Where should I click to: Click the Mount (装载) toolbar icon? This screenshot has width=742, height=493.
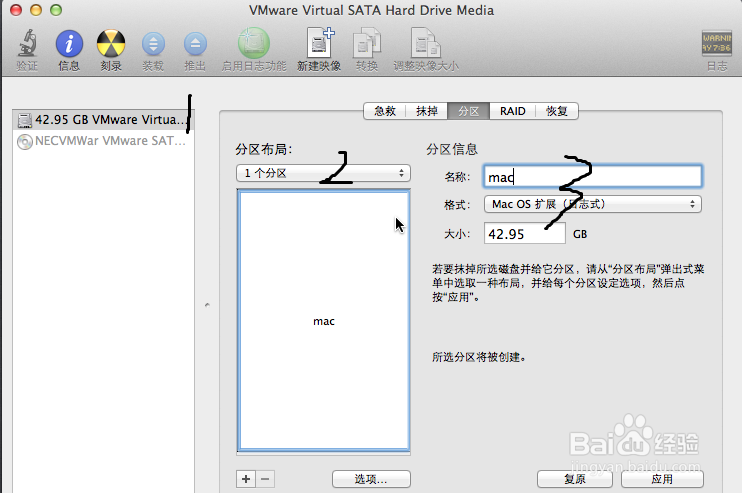tap(153, 44)
